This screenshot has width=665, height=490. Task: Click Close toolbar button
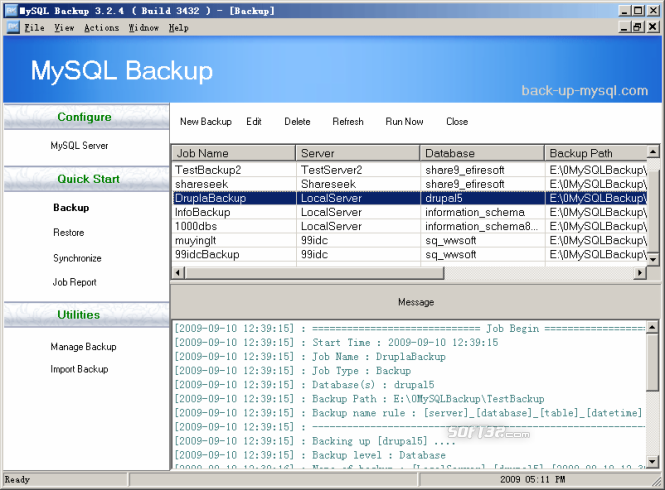457,122
